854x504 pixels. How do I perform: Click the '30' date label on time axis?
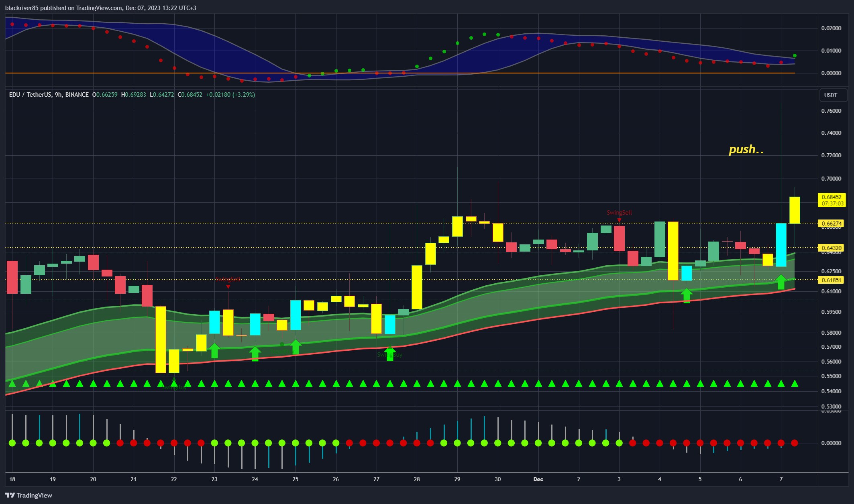[498, 479]
